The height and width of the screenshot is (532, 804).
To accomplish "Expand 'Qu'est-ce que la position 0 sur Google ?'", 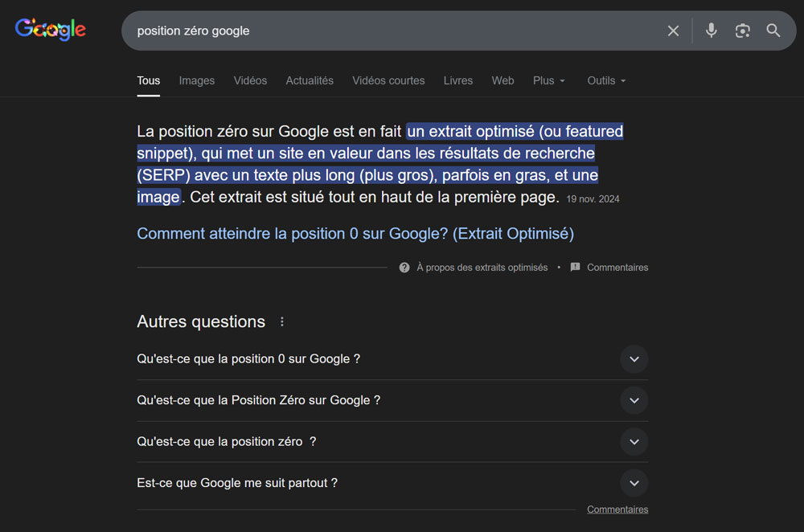I will (634, 359).
